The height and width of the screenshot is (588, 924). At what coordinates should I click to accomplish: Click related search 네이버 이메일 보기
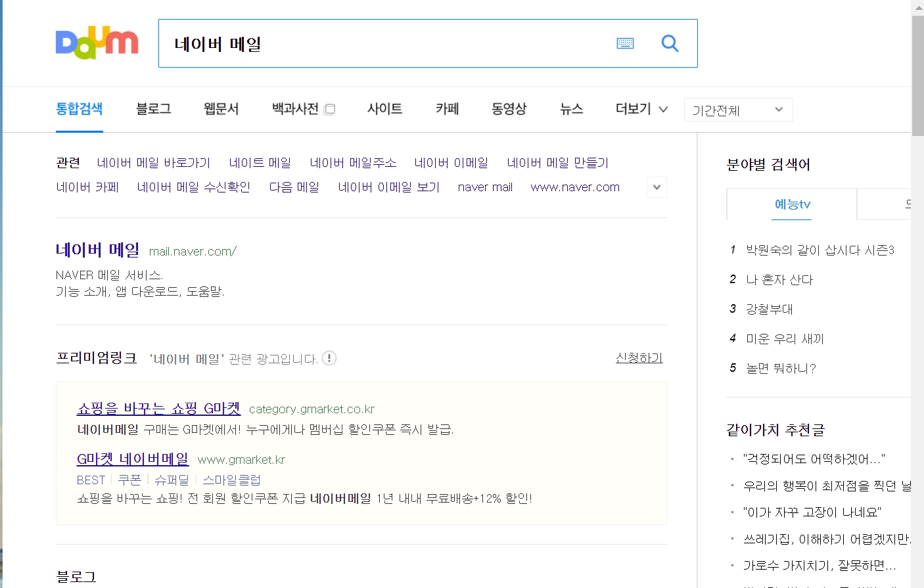point(389,187)
